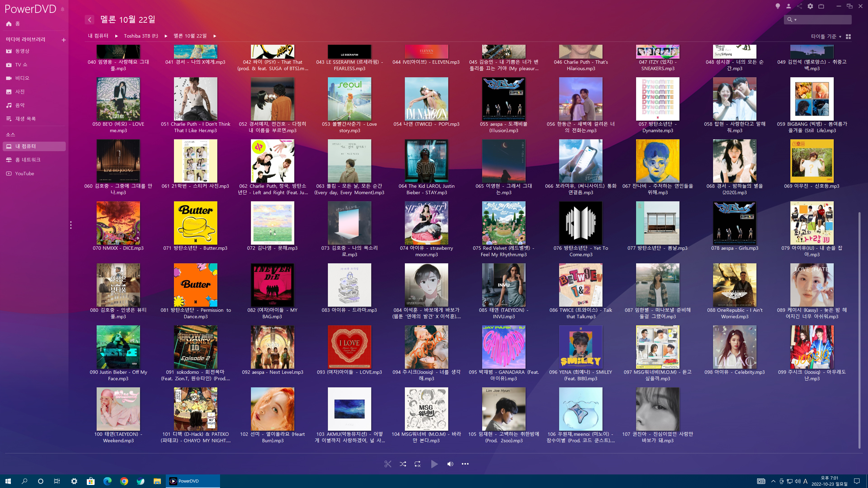Screen dimensions: 868x488
Task: Expand arrow after Toshiba 3TB breadcrumb
Action: click(166, 36)
